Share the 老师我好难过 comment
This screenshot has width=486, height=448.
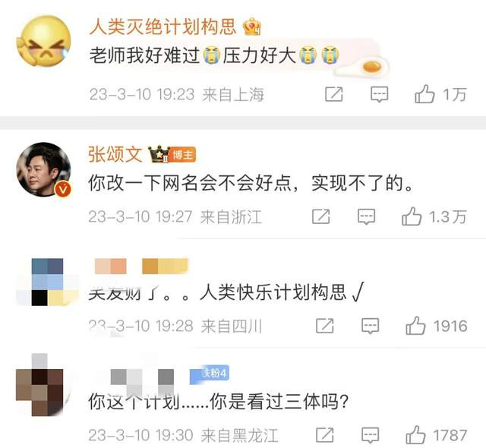click(334, 94)
